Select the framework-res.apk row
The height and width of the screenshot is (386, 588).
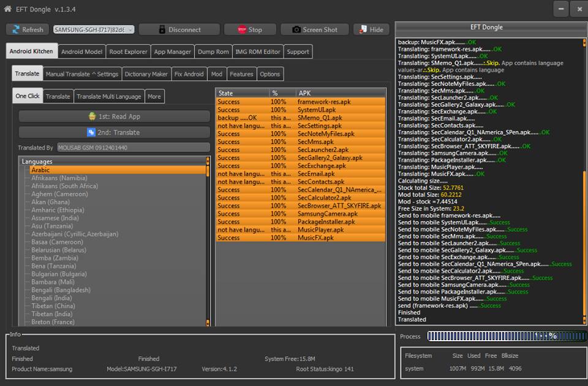[x=301, y=102]
